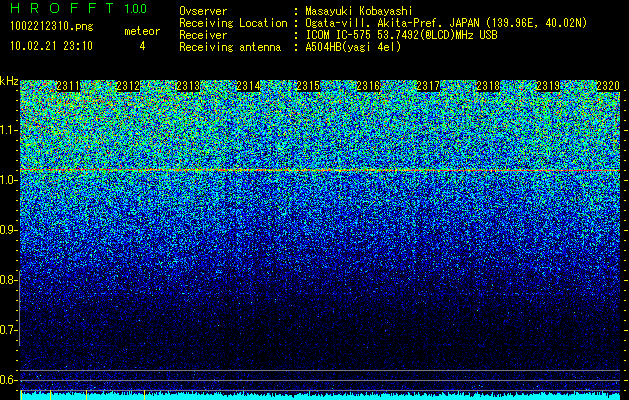Click the meteor count value 4
Image resolution: width=629 pixels, height=400 pixels.
click(x=142, y=46)
